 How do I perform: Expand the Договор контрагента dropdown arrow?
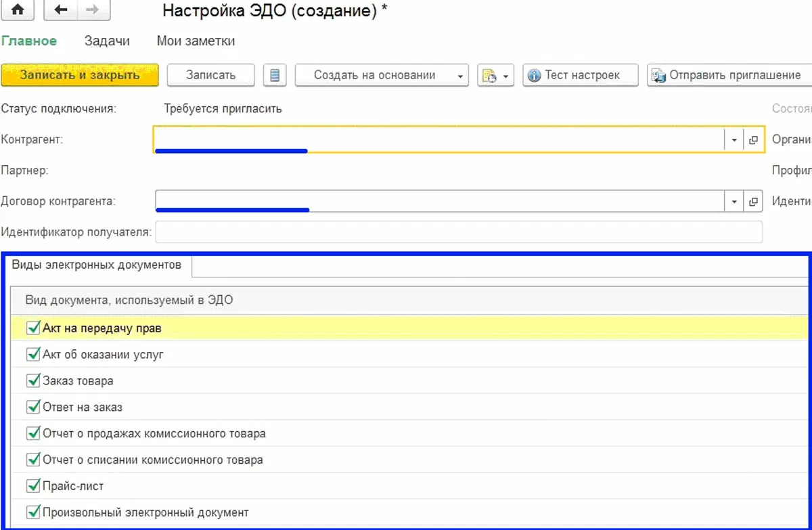[x=734, y=202]
